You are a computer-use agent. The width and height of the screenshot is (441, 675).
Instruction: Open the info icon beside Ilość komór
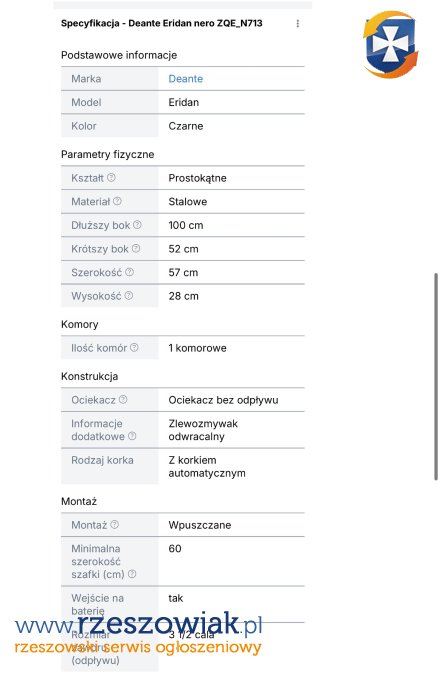tap(134, 347)
